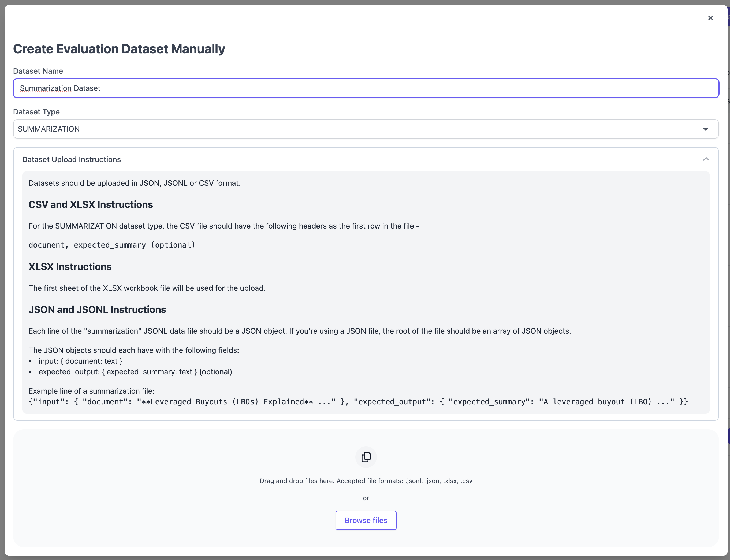The width and height of the screenshot is (730, 560).
Task: Close the Create Evaluation Dataset dialog
Action: (x=710, y=18)
